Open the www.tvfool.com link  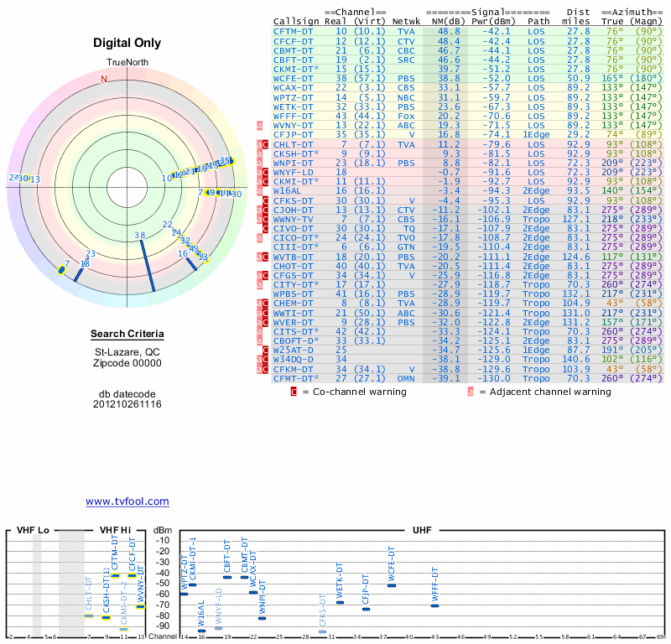point(127,501)
